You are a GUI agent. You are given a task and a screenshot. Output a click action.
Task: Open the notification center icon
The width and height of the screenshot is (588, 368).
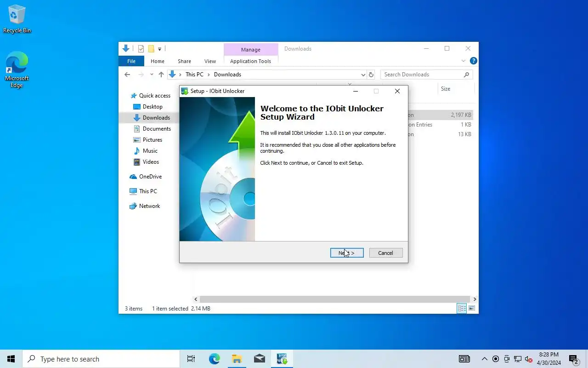(x=574, y=359)
